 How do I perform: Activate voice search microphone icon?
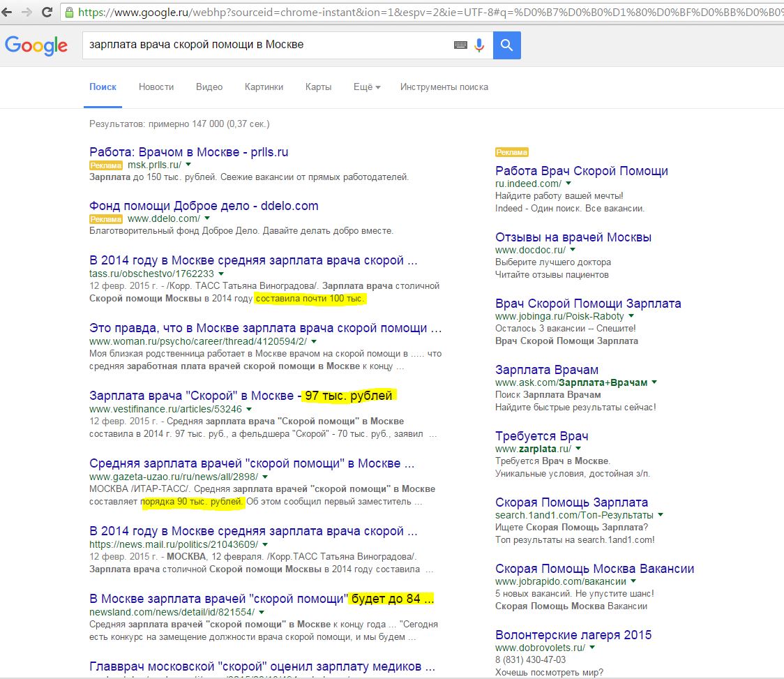[x=479, y=45]
